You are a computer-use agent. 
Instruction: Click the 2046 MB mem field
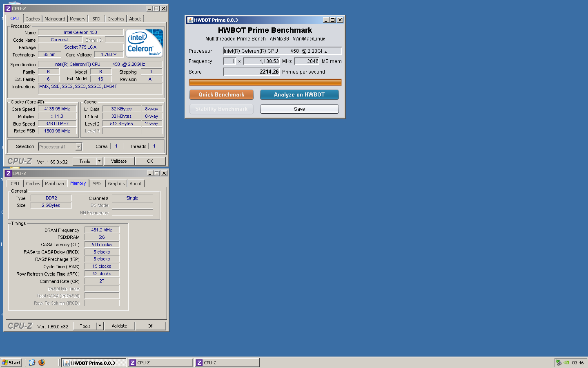pos(307,61)
